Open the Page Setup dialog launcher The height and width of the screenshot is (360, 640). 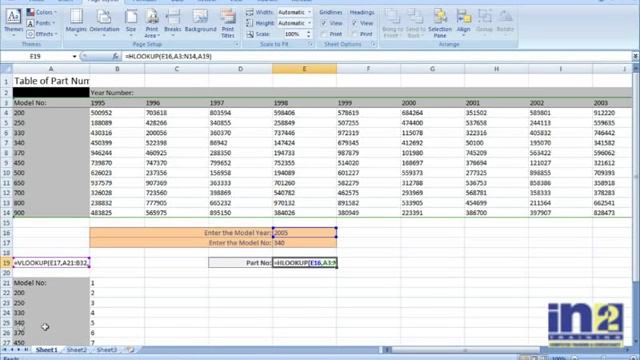236,44
